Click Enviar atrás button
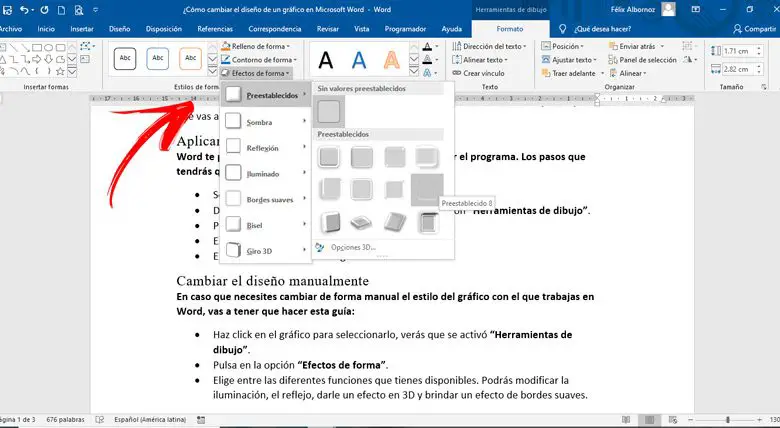Viewport: 780px width, 428px height. [x=632, y=46]
